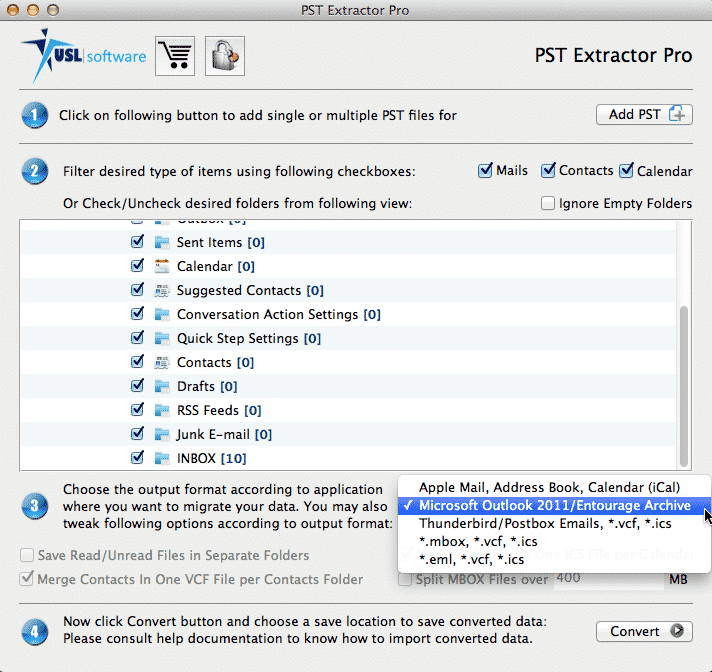
Task: Click the Junk E-mail folder icon
Action: [x=162, y=435]
